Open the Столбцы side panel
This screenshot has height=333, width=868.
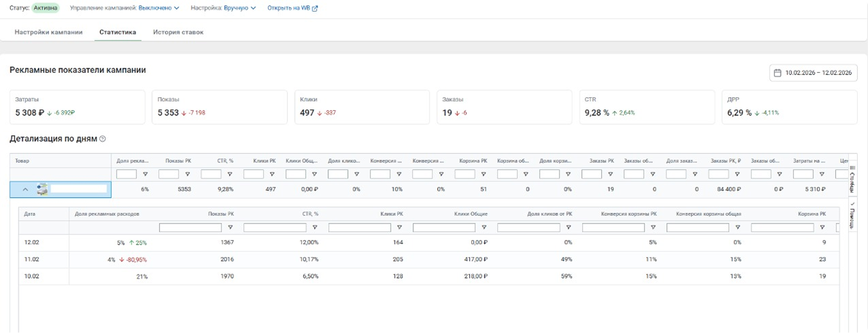click(853, 179)
